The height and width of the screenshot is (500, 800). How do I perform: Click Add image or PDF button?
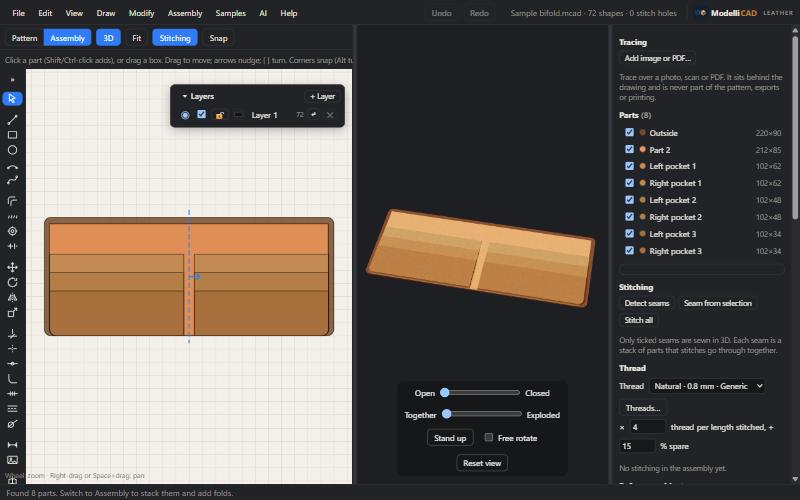(x=658, y=58)
